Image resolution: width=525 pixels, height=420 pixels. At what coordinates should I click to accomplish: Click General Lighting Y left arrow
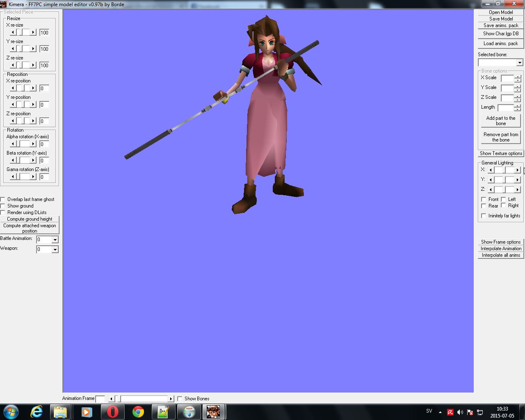pyautogui.click(x=491, y=180)
